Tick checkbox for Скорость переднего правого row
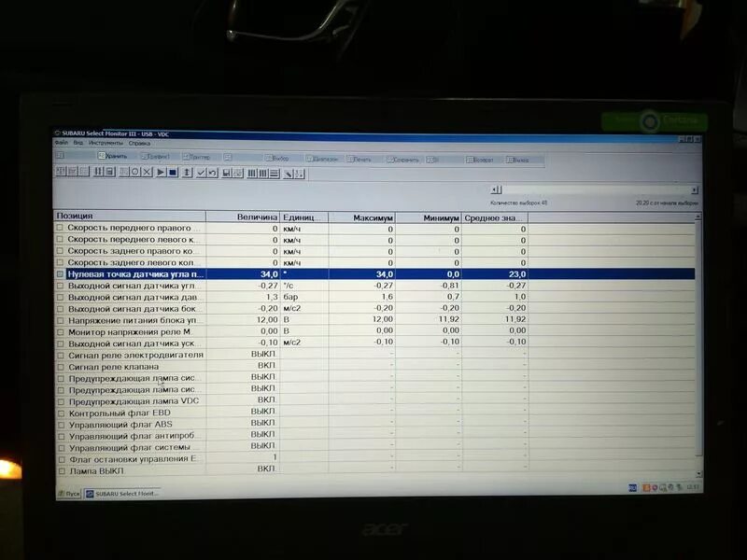 [x=60, y=228]
